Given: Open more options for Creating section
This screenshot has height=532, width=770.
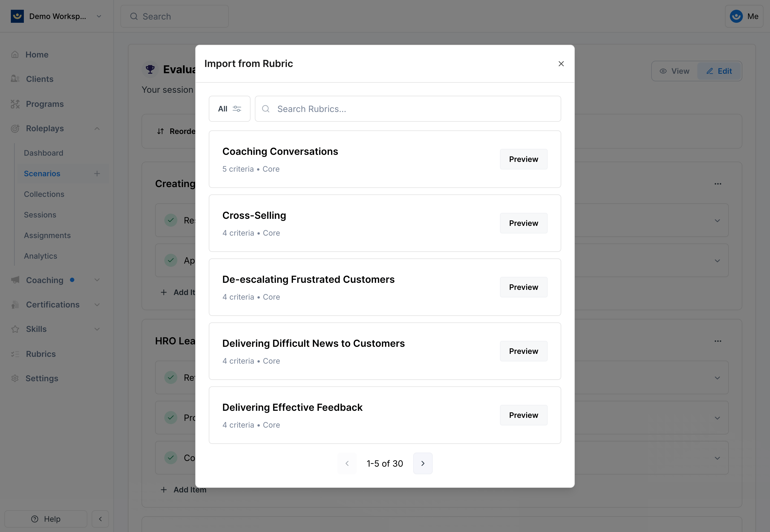Looking at the screenshot, I should coord(718,184).
